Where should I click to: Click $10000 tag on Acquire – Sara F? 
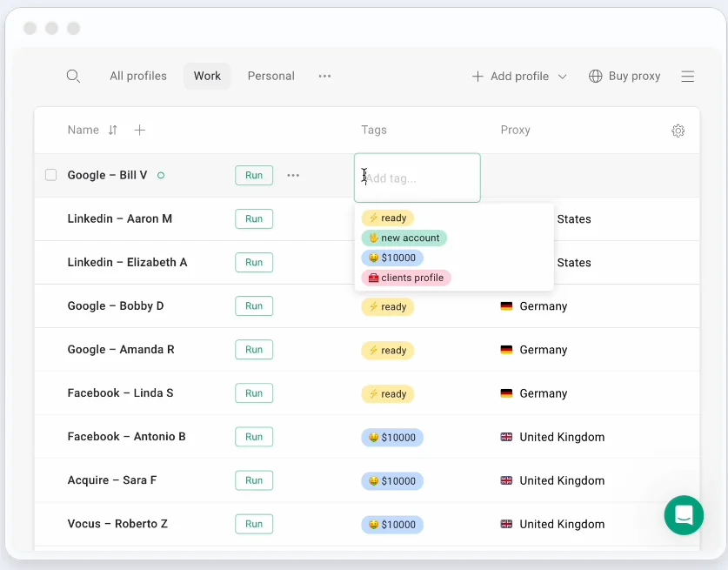point(392,481)
